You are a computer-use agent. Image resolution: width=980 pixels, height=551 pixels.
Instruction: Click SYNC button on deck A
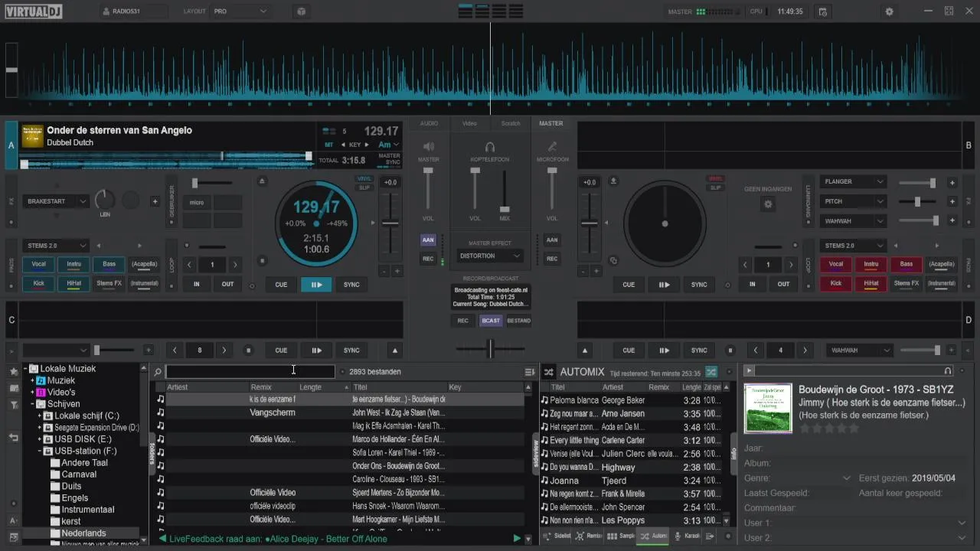click(x=351, y=285)
